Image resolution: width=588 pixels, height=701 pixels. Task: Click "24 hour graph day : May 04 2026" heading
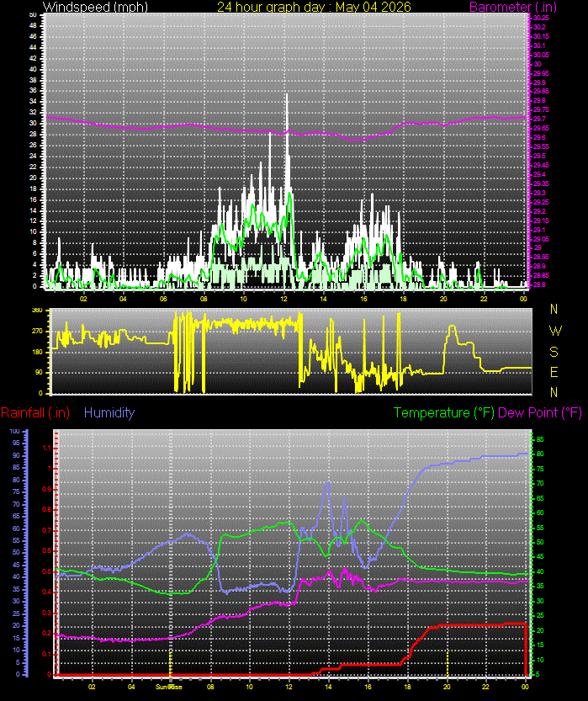point(314,7)
